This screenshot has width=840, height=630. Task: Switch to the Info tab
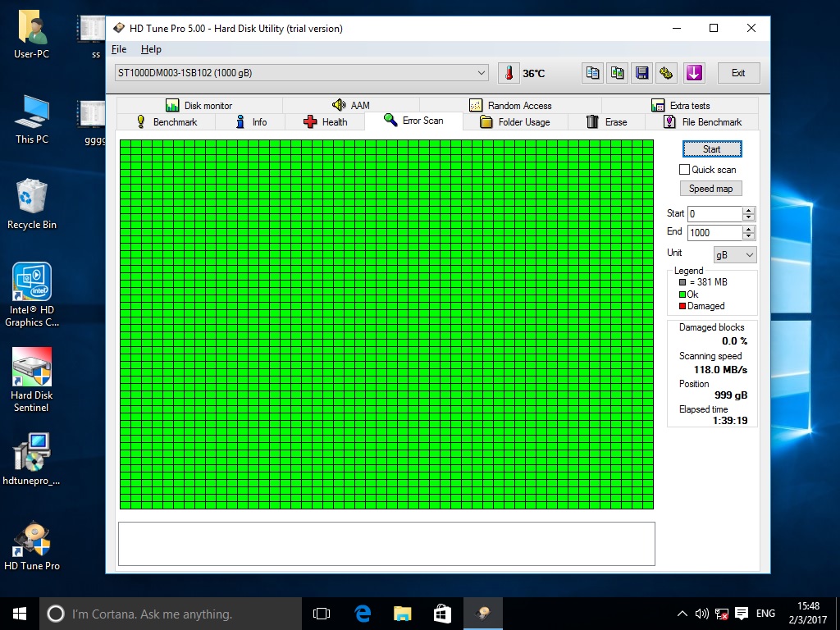point(250,121)
